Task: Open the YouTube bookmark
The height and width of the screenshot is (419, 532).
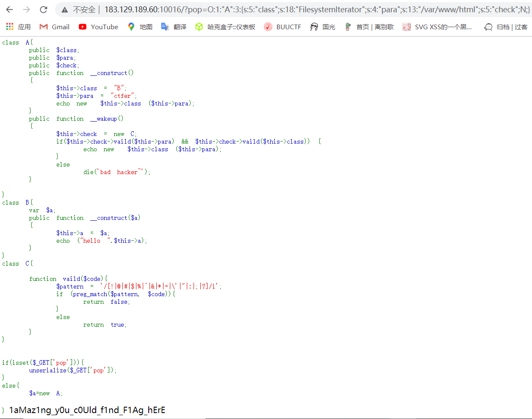Action: (98, 26)
